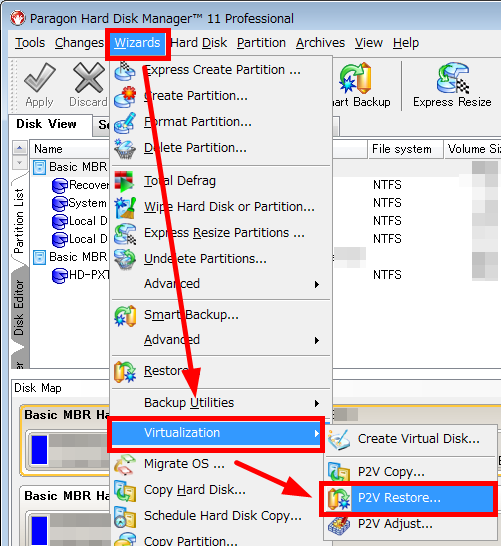Click scroll-up arrow beside the Name column

(19, 148)
